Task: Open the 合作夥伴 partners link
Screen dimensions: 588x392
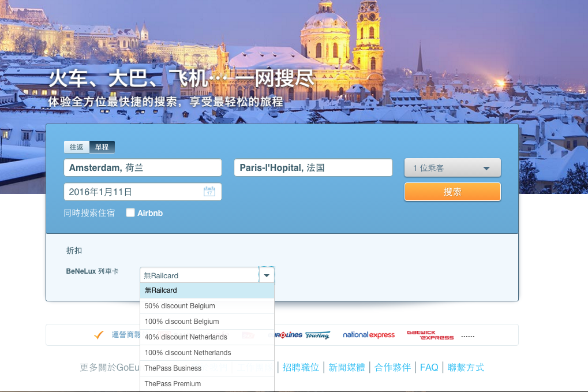Action: pos(392,367)
